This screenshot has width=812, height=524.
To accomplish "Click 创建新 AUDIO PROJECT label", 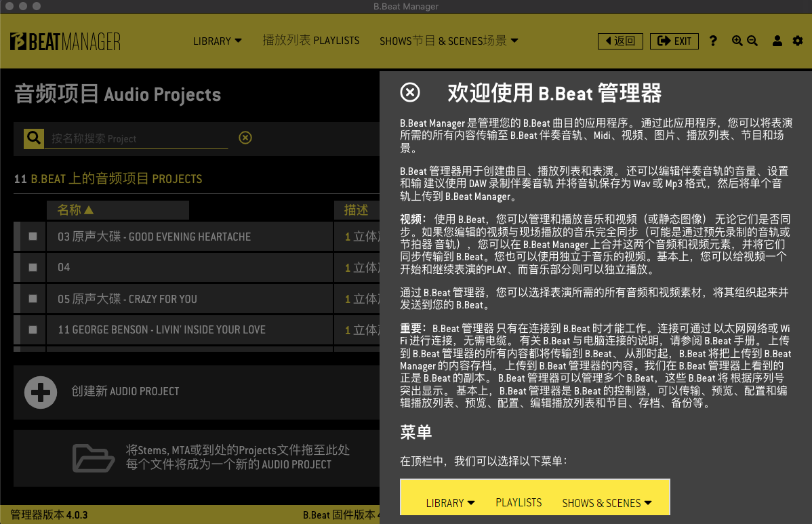I will (125, 391).
